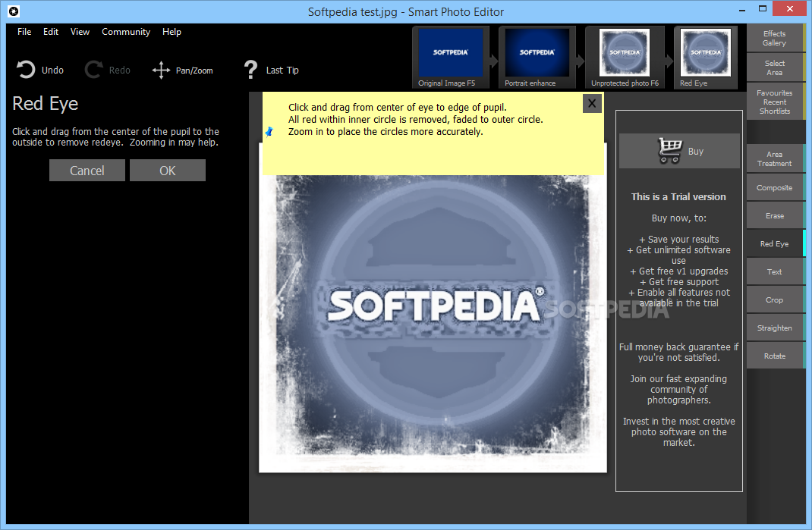The width and height of the screenshot is (812, 530).
Task: Choose the Select Area tool
Action: tap(775, 67)
